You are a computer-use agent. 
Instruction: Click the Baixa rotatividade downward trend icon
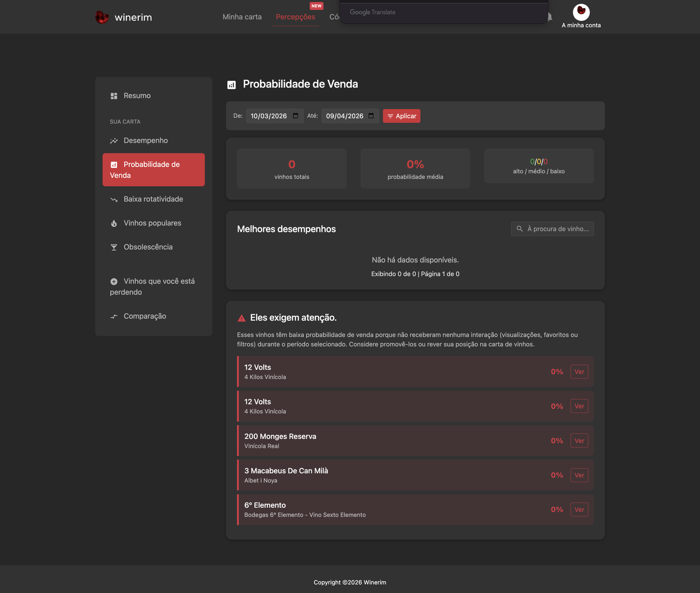(x=114, y=200)
